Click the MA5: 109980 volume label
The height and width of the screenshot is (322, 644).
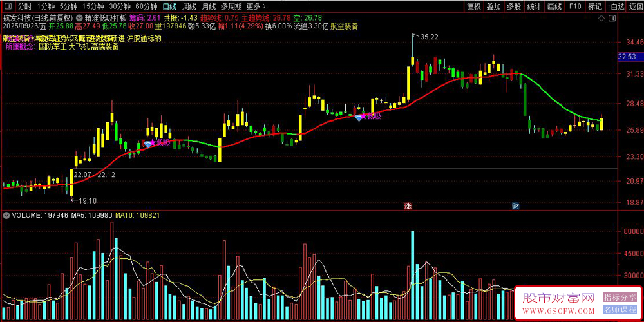[92, 215]
